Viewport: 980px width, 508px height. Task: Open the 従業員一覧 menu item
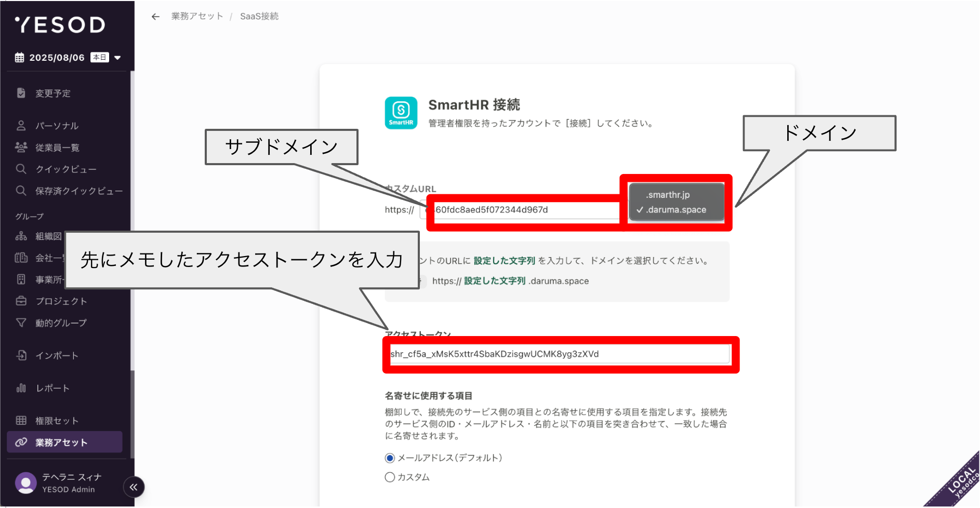[57, 148]
